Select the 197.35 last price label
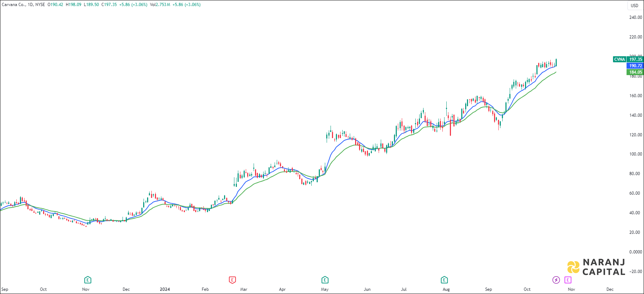 (x=635, y=59)
